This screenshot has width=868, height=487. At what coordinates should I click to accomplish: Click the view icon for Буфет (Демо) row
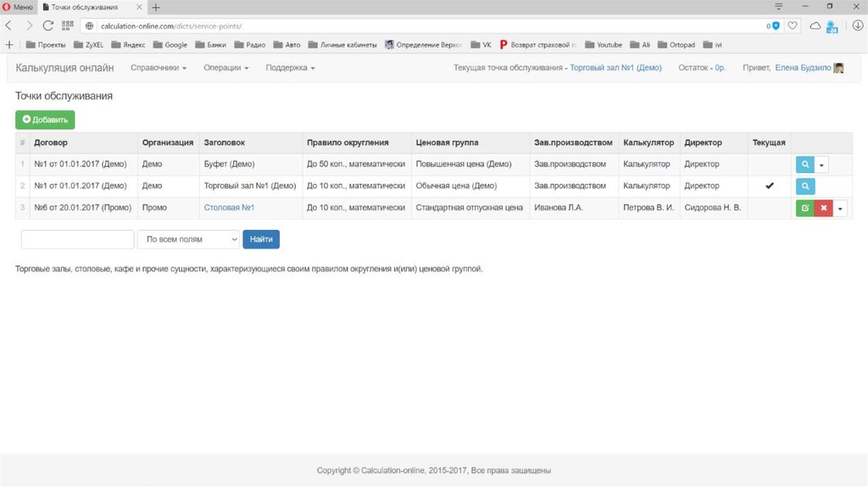pyautogui.click(x=805, y=165)
